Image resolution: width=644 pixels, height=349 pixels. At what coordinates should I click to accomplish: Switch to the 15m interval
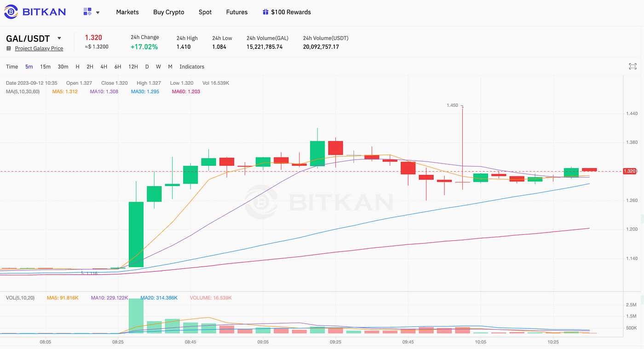[45, 67]
